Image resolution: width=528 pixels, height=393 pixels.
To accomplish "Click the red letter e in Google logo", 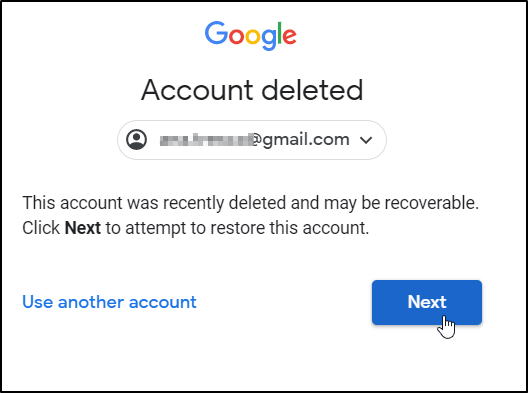I will point(290,36).
